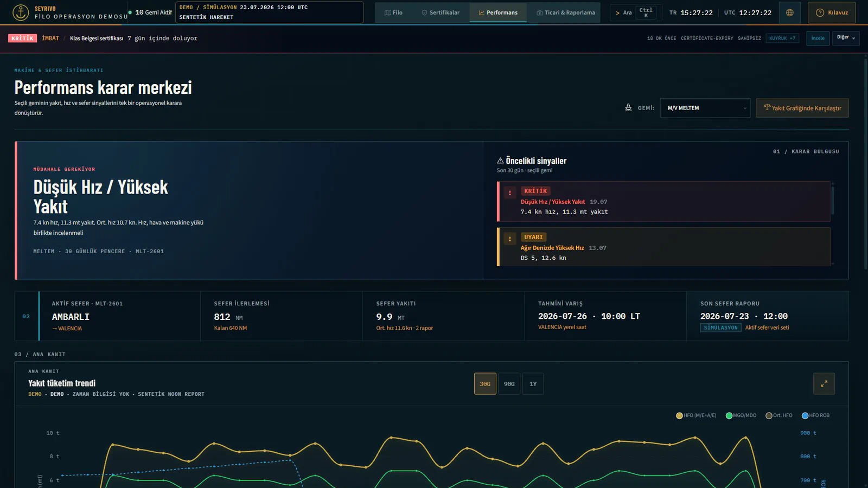Click the signals list scrollbar
This screenshot has height=488, width=868.
click(833, 201)
